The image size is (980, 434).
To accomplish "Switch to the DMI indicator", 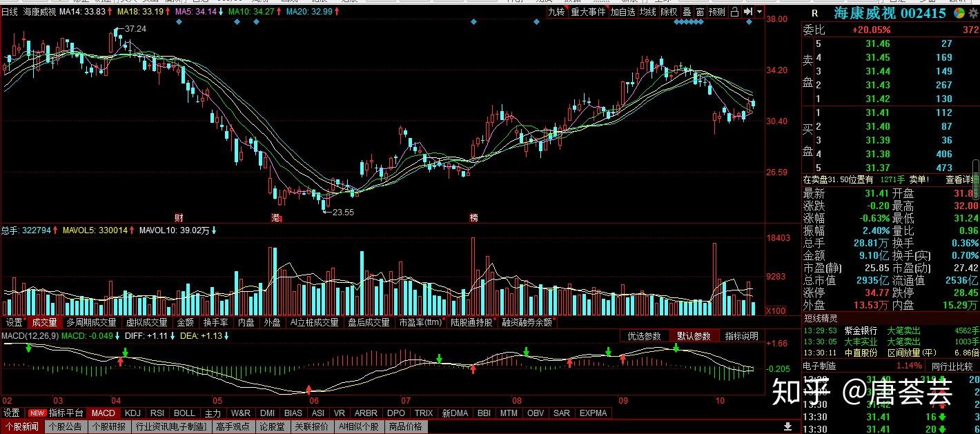I will point(267,413).
